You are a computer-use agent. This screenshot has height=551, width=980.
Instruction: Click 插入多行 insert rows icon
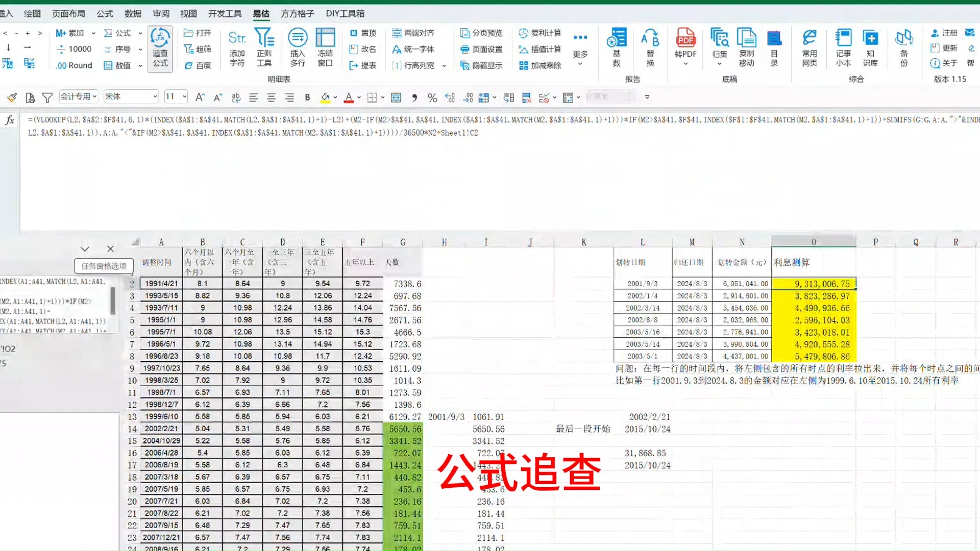point(298,48)
